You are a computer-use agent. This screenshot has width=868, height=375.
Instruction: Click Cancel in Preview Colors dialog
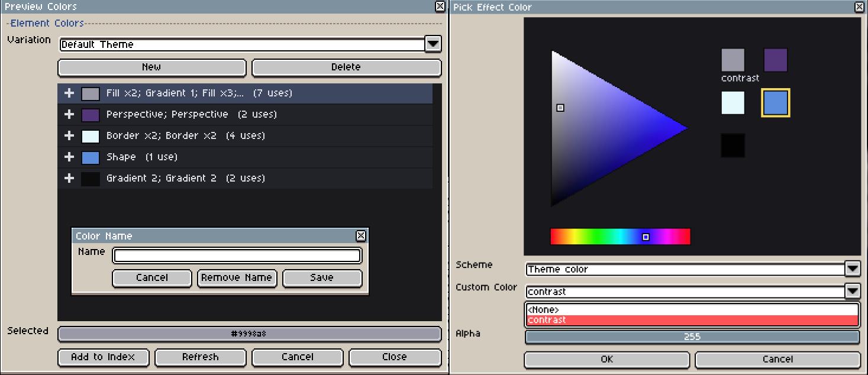(298, 357)
